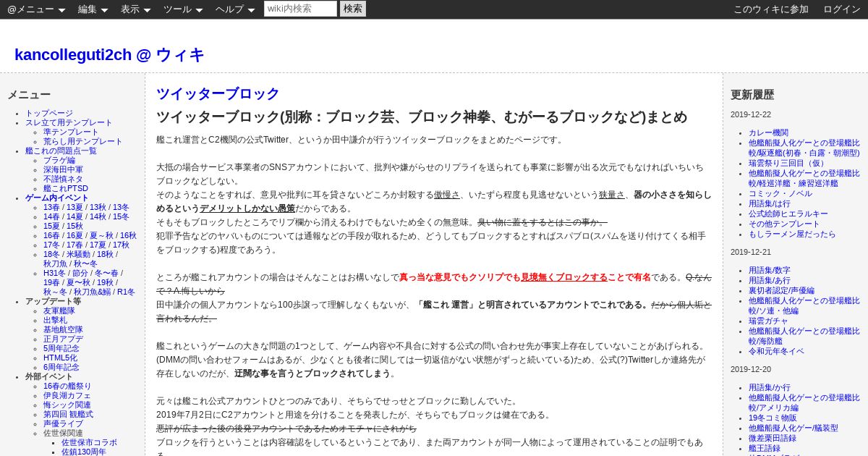The width and height of the screenshot is (868, 456).
Task: Open 佐世保市コラボ in the menu
Action: pos(89,443)
